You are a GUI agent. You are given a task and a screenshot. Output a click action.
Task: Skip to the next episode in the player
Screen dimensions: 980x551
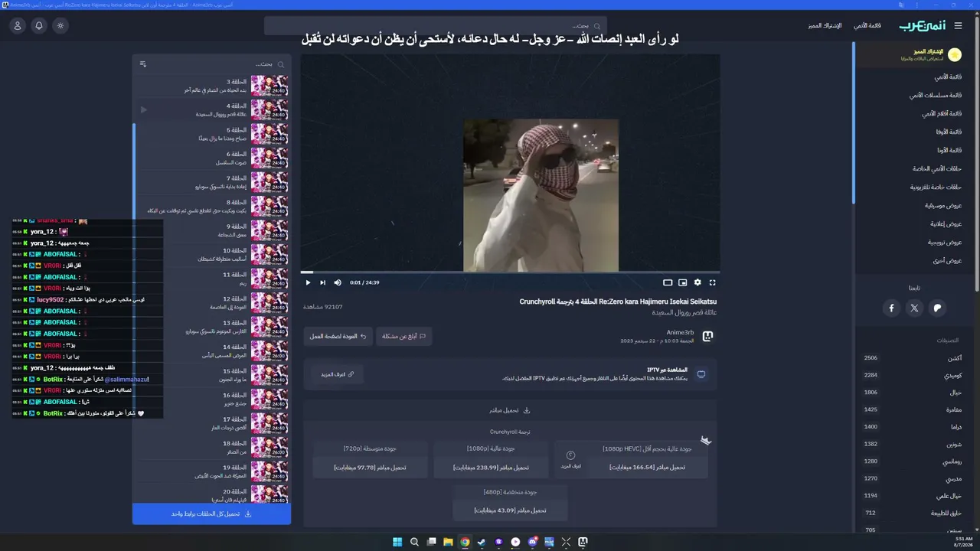(x=322, y=282)
